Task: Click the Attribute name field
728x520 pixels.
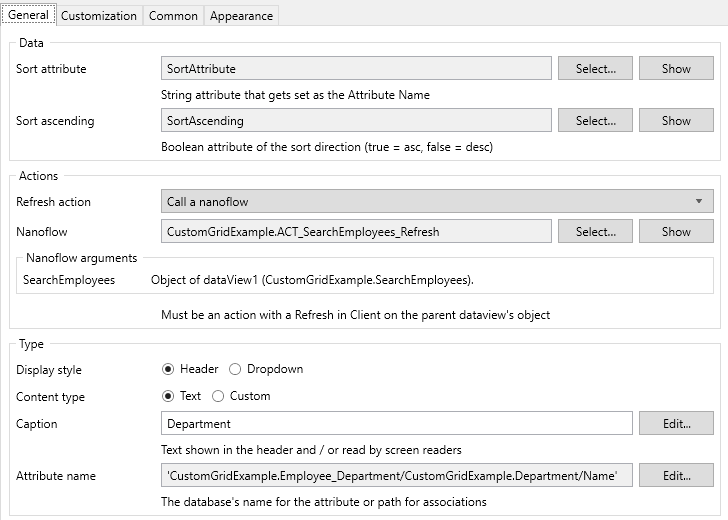Action: (x=396, y=476)
